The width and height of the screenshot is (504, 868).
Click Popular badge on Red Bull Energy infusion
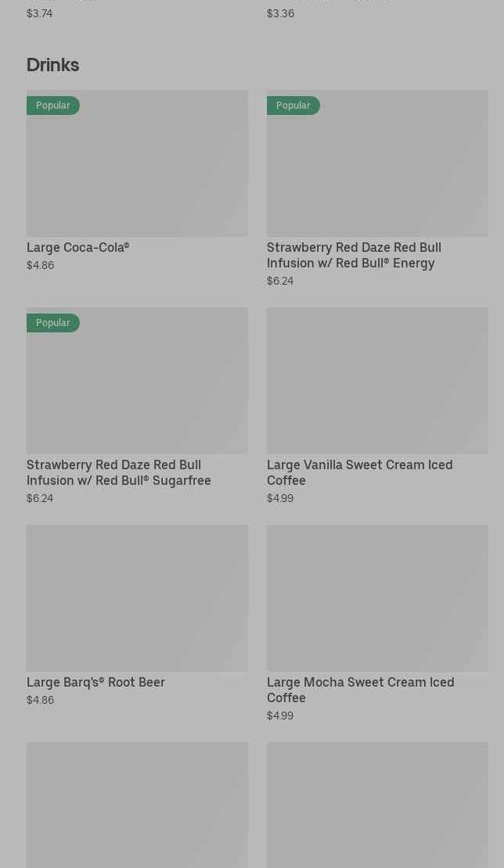293,106
